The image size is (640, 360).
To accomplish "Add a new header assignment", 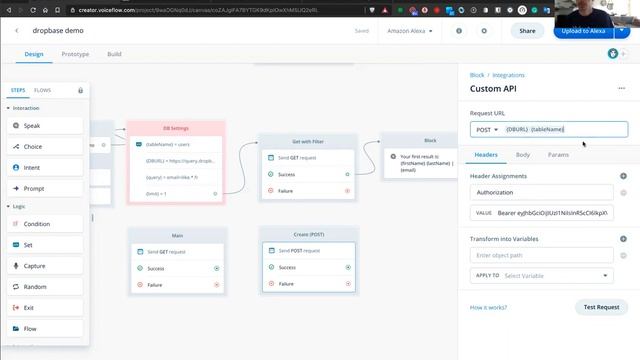I will point(623,176).
